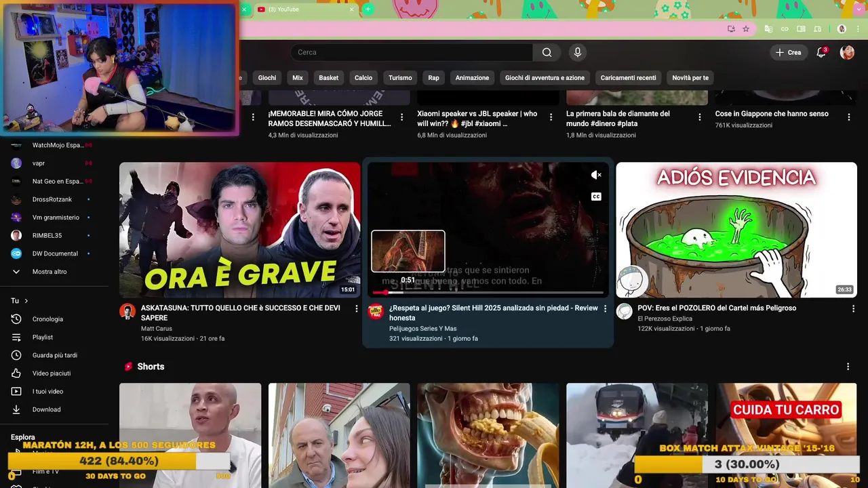Screen dimensions: 868x488
Task: Open the Google Translate extension icon
Action: [768, 29]
